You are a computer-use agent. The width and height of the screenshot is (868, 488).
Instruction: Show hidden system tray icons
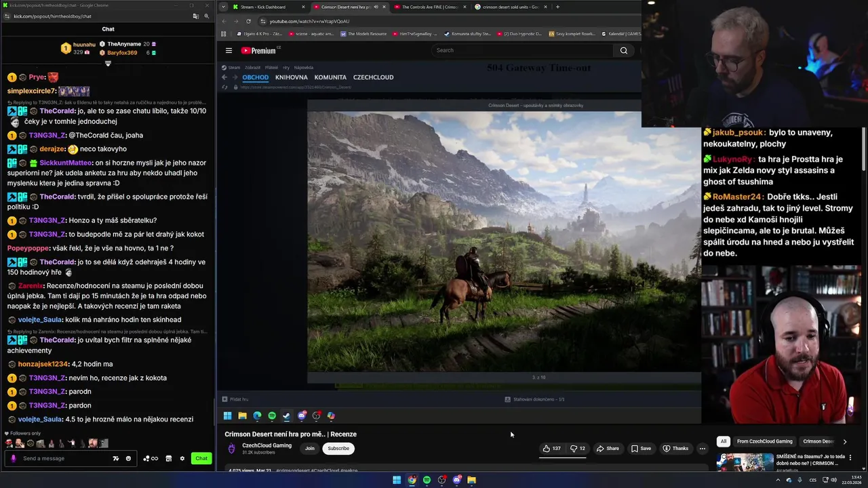pyautogui.click(x=778, y=480)
